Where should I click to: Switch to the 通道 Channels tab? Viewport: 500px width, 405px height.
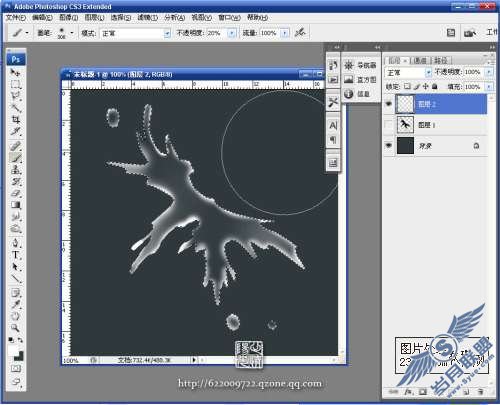pyautogui.click(x=420, y=61)
